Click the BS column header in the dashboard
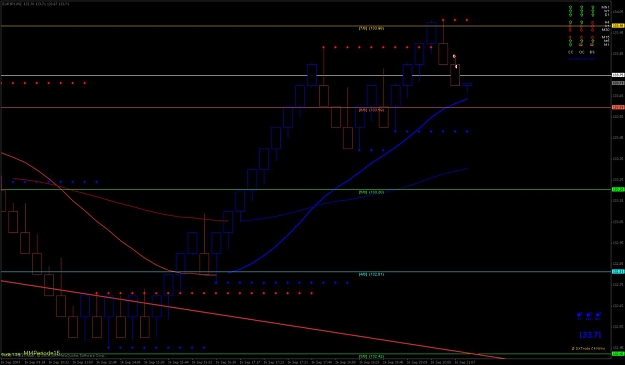This screenshot has width=625, height=365. 592,52
